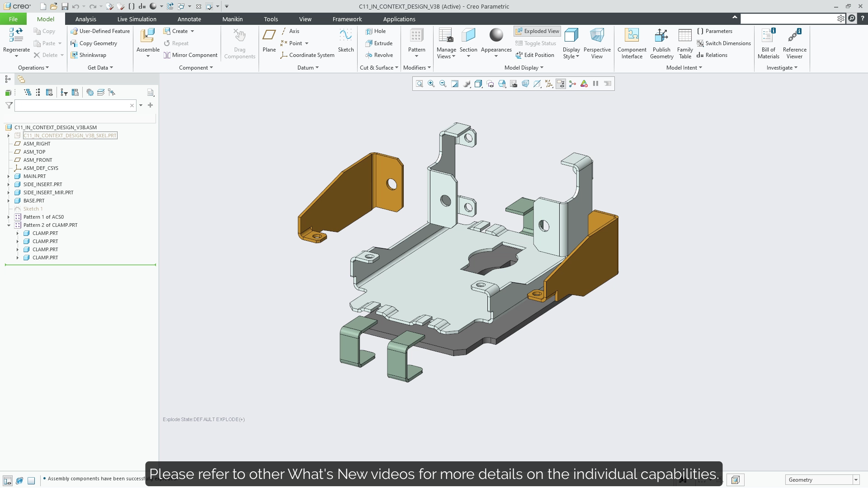Click User-Defined Feature button
The height and width of the screenshot is (488, 868).
100,31
